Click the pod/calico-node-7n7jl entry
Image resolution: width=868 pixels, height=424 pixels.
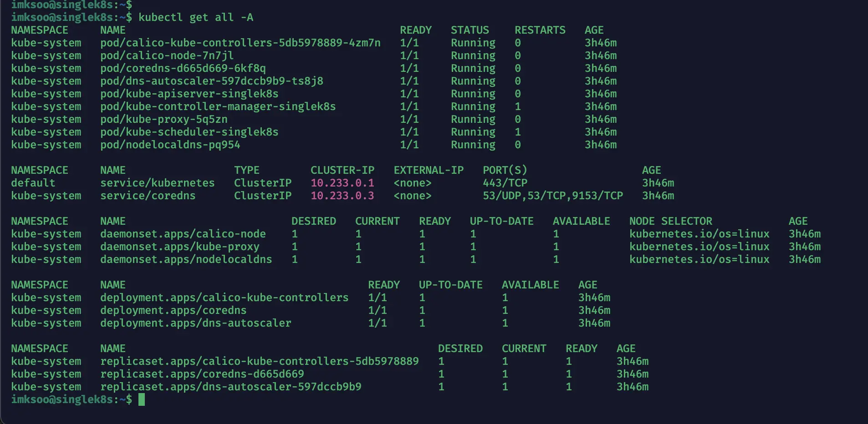(x=167, y=56)
